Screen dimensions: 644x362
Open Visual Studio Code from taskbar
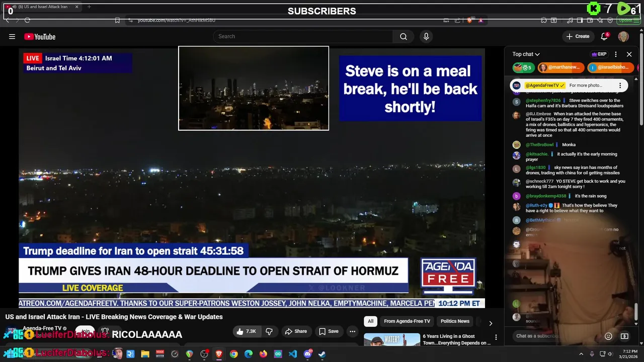pos(293,354)
